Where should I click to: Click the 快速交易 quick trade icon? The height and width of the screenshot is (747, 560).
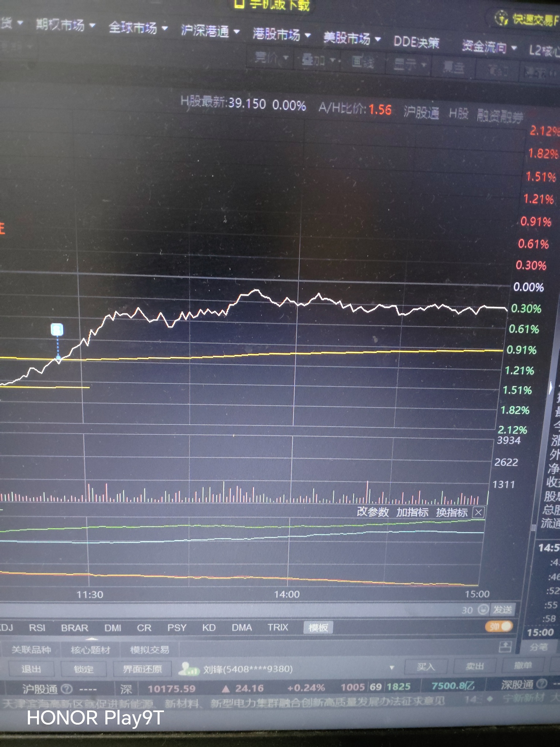tap(501, 18)
